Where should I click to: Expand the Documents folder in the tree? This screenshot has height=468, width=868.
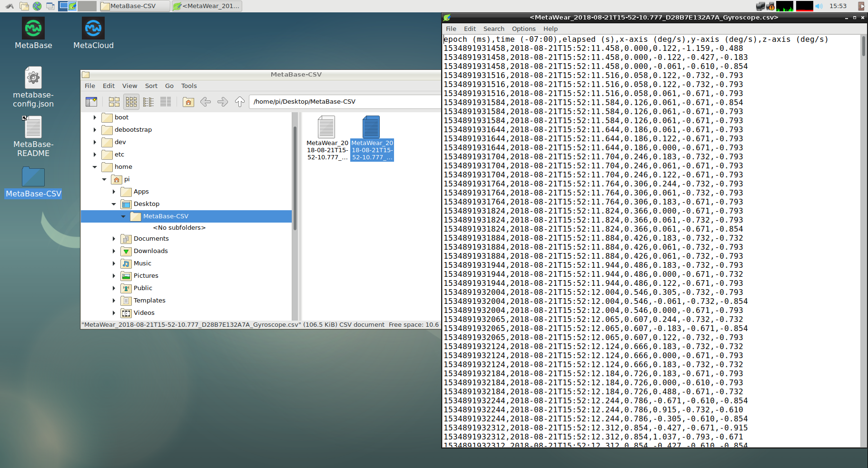coord(114,239)
